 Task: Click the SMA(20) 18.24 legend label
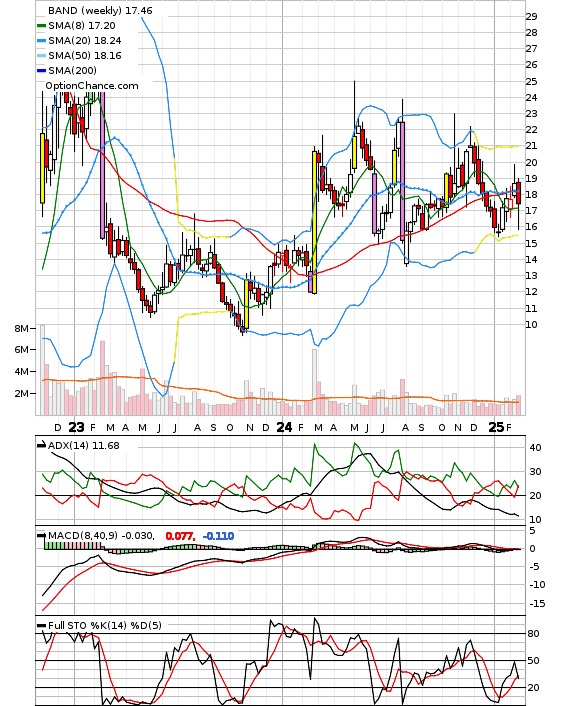click(85, 41)
